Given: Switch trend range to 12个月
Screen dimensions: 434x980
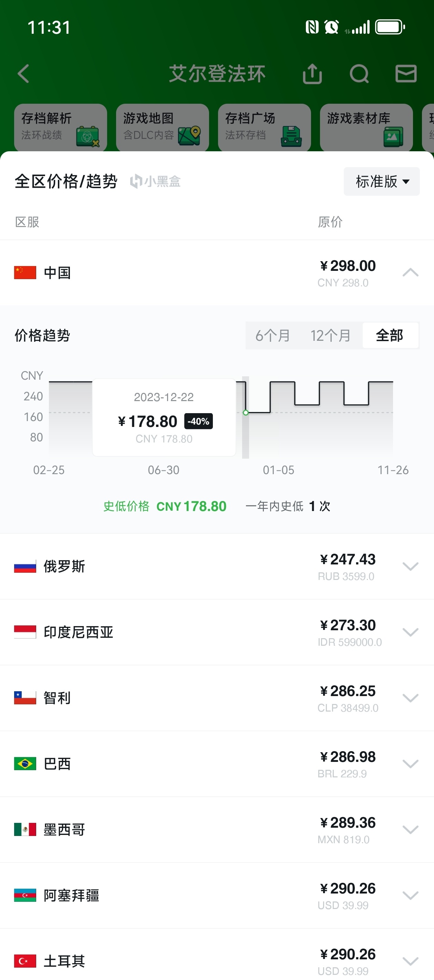Looking at the screenshot, I should (x=330, y=335).
